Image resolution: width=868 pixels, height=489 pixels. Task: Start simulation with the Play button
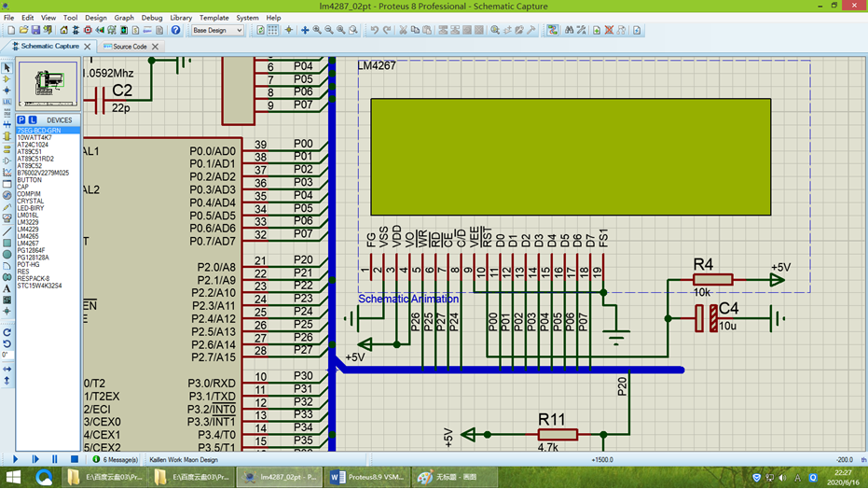click(15, 459)
